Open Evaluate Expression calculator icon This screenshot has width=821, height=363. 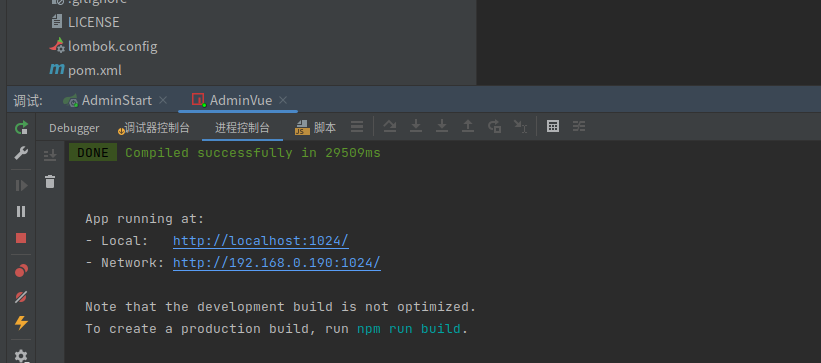click(553, 126)
